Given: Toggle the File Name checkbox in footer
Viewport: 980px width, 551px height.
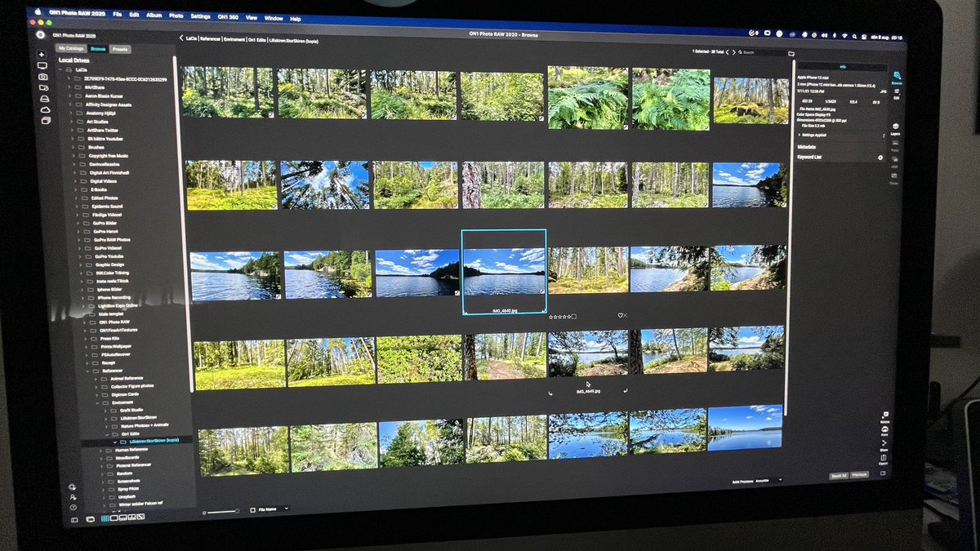Looking at the screenshot, I should point(252,509).
